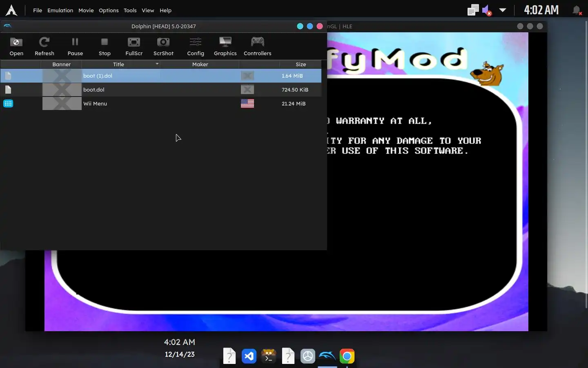The image size is (588, 368).
Task: Take a screenshot with ScrShot icon
Action: [x=163, y=46]
